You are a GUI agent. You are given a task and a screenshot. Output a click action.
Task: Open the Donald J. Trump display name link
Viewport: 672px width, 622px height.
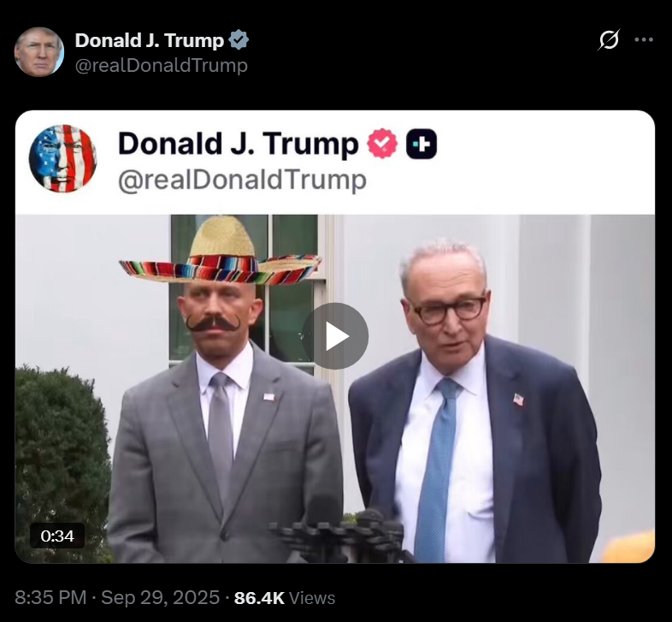pos(150,40)
